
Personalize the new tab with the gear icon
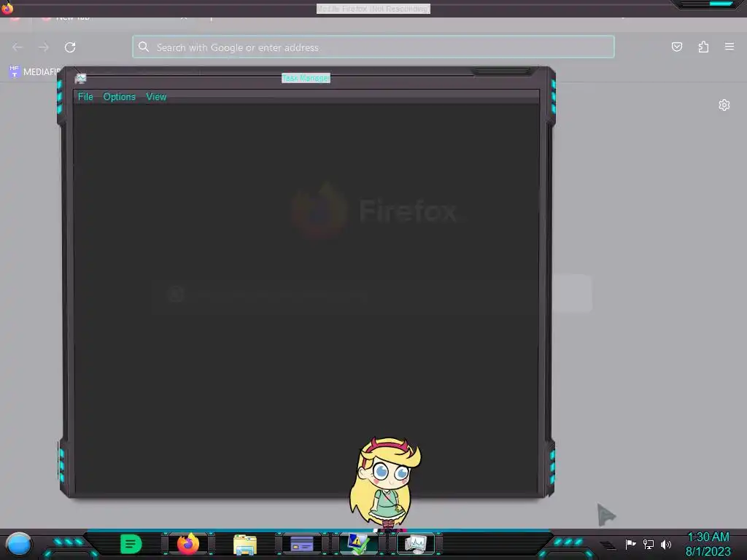click(724, 105)
